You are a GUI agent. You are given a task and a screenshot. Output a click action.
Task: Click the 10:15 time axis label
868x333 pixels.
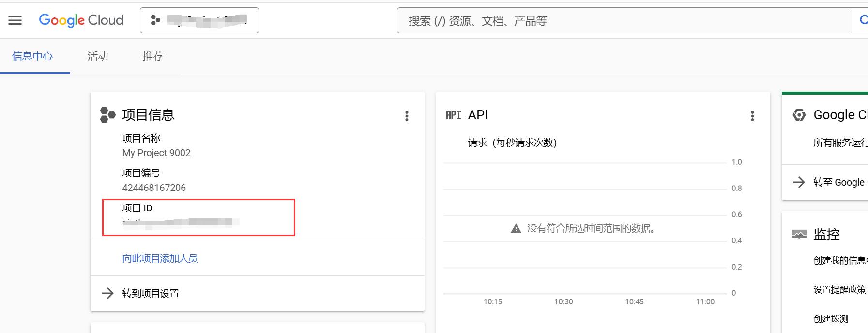pyautogui.click(x=493, y=301)
